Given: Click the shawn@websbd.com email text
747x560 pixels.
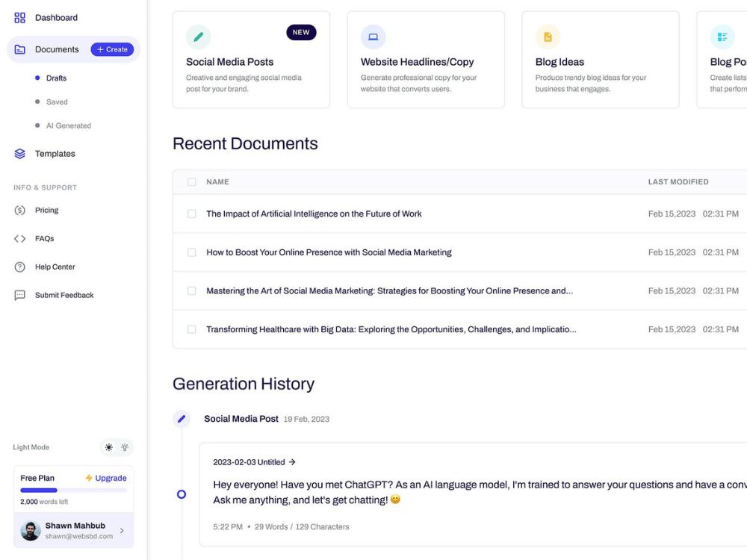Looking at the screenshot, I should pos(79,536).
